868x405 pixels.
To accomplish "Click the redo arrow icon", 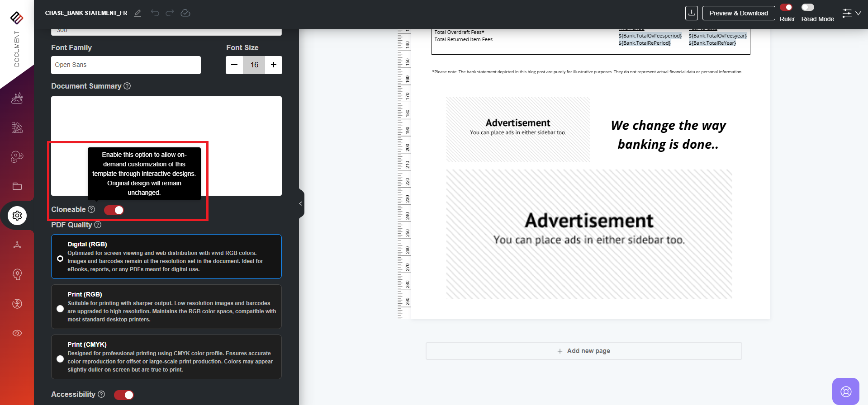I will pos(170,13).
